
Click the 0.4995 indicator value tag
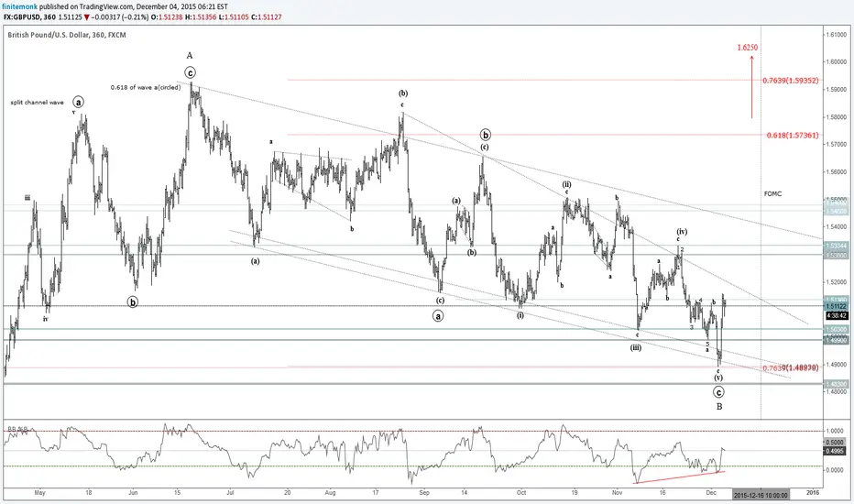(835, 451)
